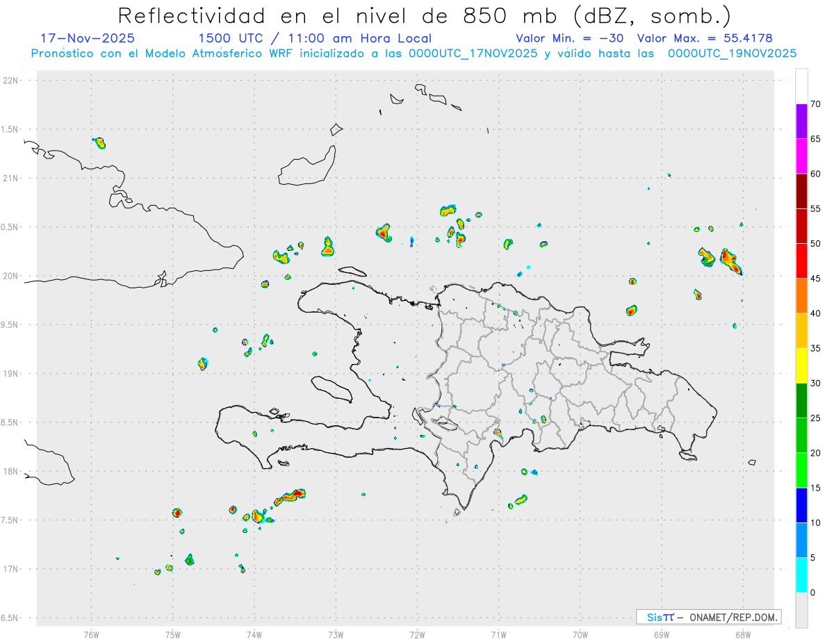Click the dark green 25-30 dBZ colorbar segment
This screenshot has width=834, height=644.
tap(801, 401)
